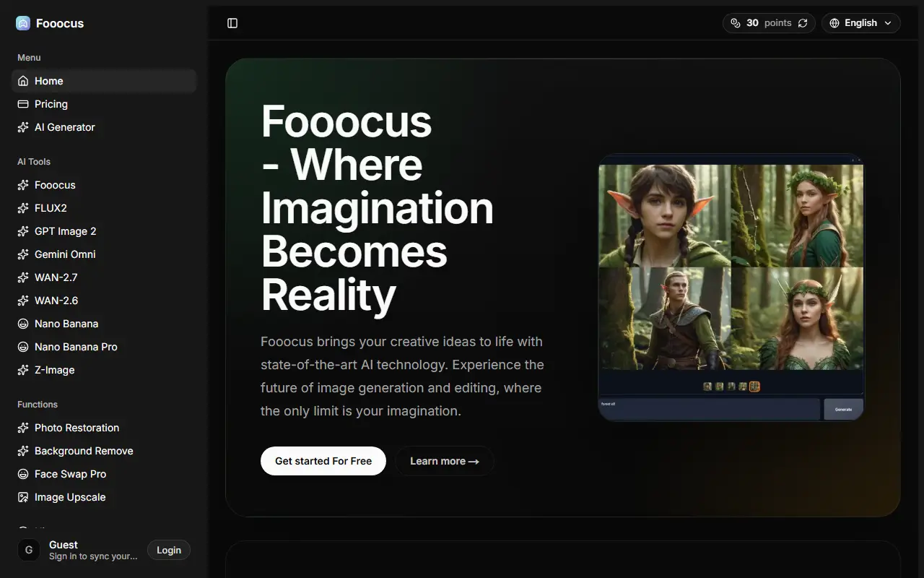Select Nano Banana Pro tool
This screenshot has height=578, width=924.
click(x=104, y=347)
